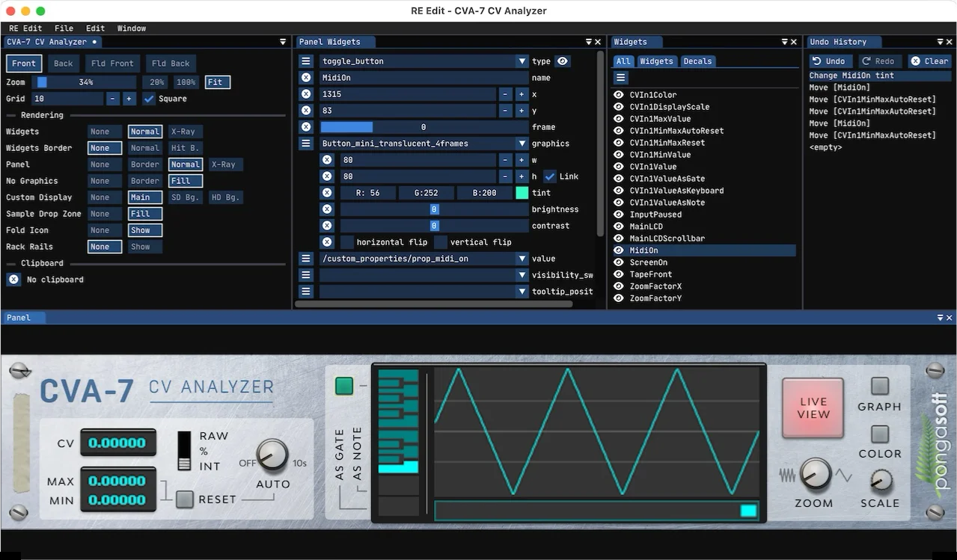Click the No clipboard X icon
Image resolution: width=957 pixels, height=560 pixels.
(x=13, y=280)
